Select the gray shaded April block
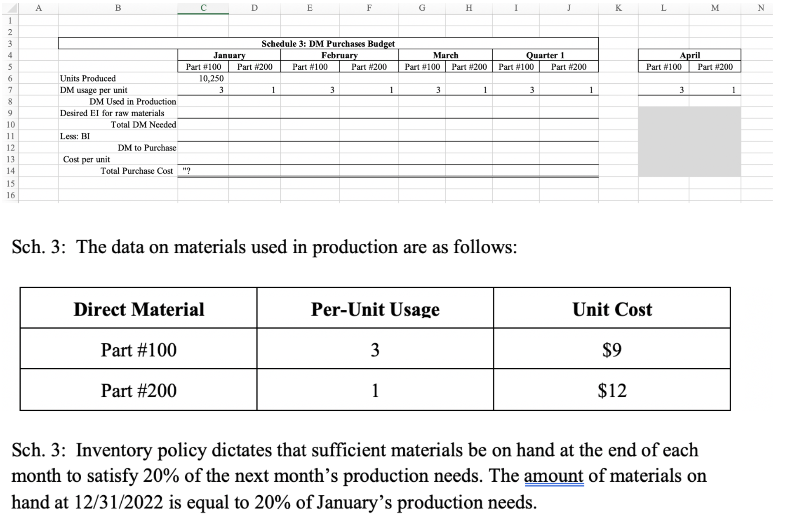Viewport: 795px width, 532px height. click(x=689, y=141)
